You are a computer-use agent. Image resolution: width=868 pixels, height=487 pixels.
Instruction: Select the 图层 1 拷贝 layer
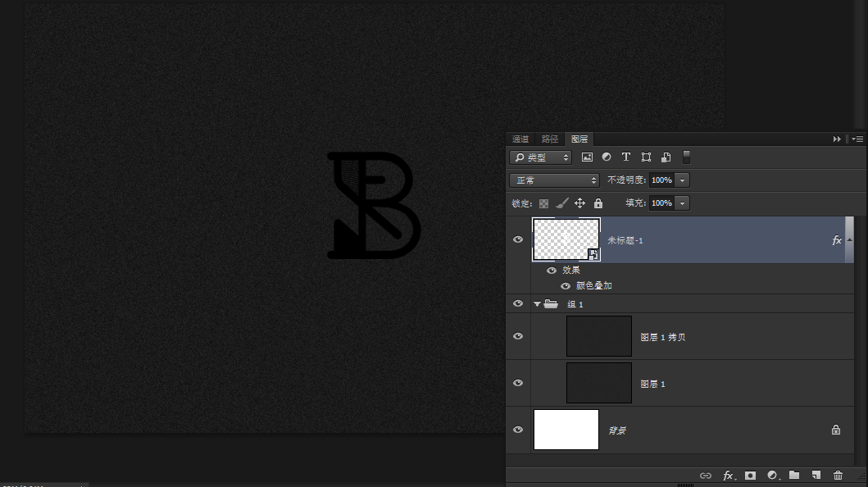[662, 337]
